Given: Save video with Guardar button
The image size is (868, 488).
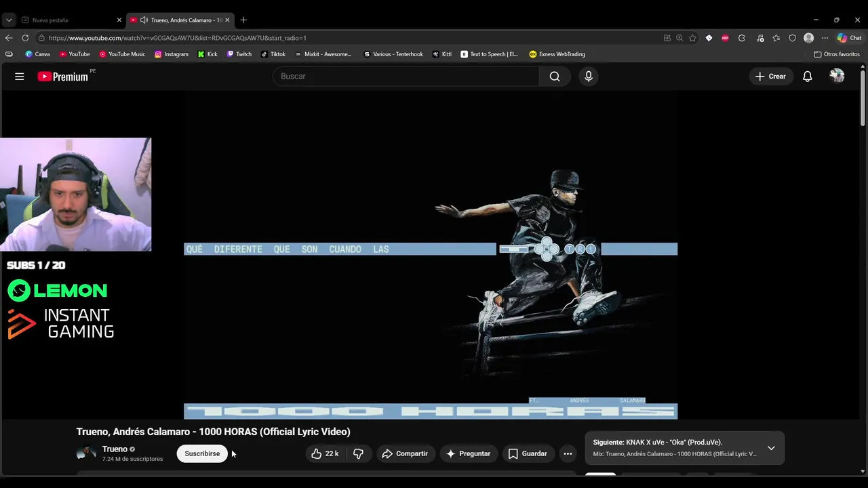Looking at the screenshot, I should pos(528,453).
